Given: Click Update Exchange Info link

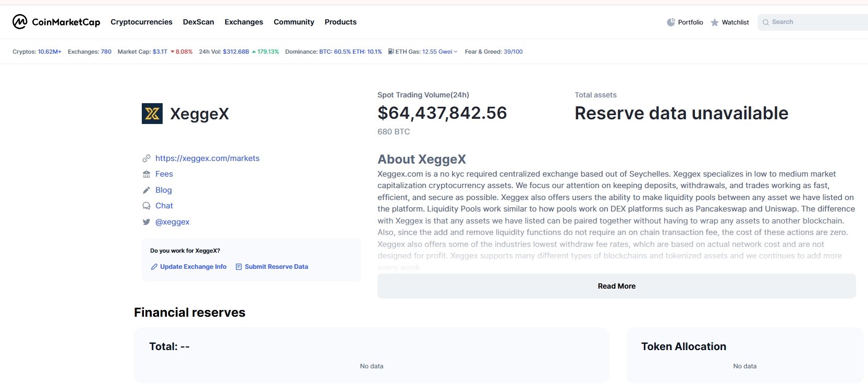Looking at the screenshot, I should [193, 267].
